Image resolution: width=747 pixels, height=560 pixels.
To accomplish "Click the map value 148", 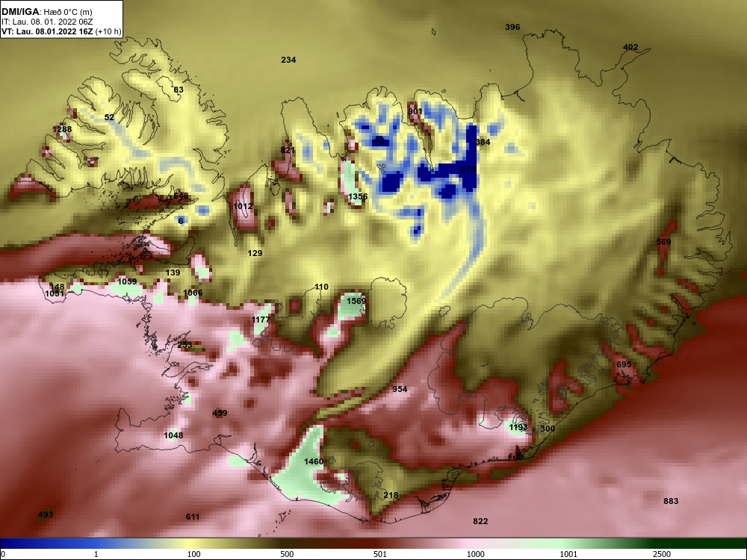I will pyautogui.click(x=57, y=287).
